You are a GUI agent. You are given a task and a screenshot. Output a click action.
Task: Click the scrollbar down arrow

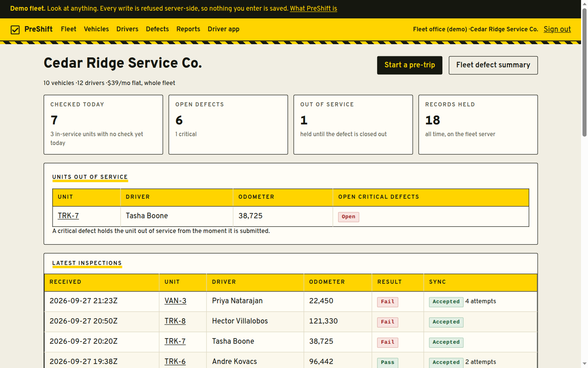[584, 364]
